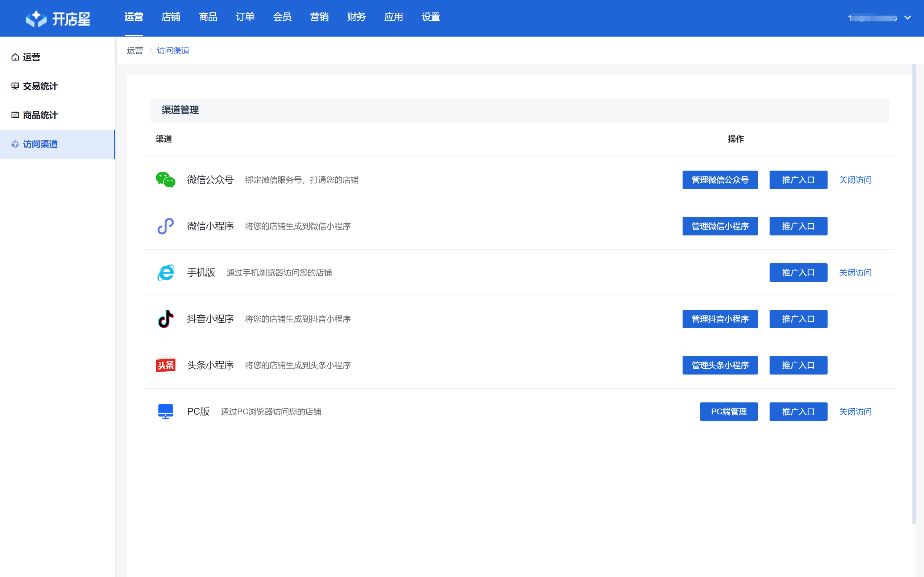Click the 渠道管理 section header

519,110
